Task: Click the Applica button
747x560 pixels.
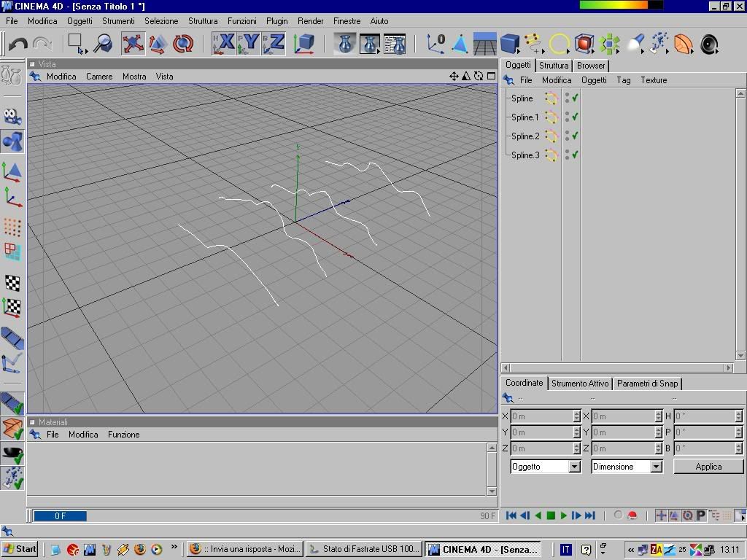Action: click(x=708, y=467)
